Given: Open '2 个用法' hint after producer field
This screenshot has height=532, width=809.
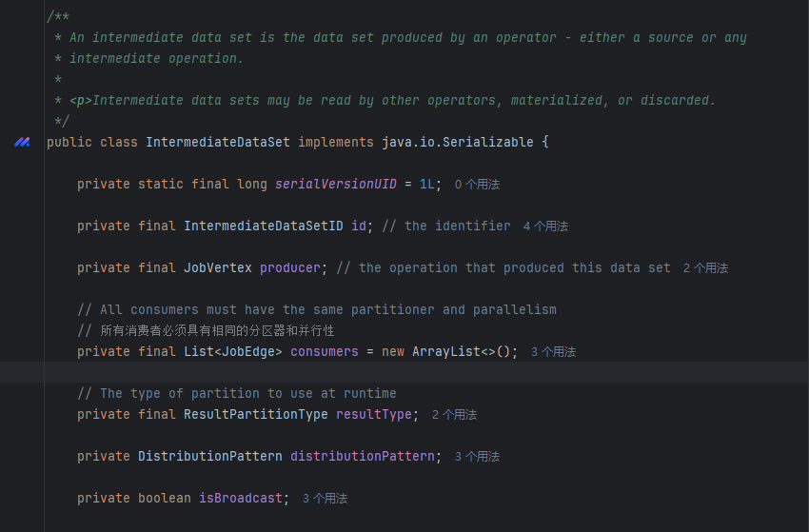Looking at the screenshot, I should tap(706, 268).
